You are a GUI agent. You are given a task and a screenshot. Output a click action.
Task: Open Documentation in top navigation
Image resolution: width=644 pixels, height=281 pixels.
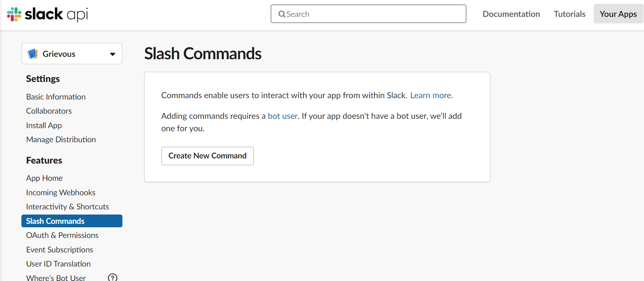511,14
